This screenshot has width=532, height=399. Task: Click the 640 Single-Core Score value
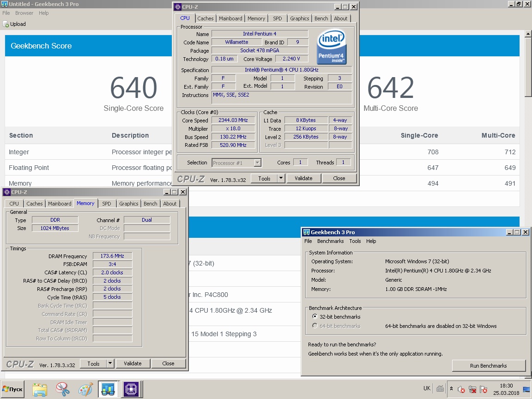[133, 88]
